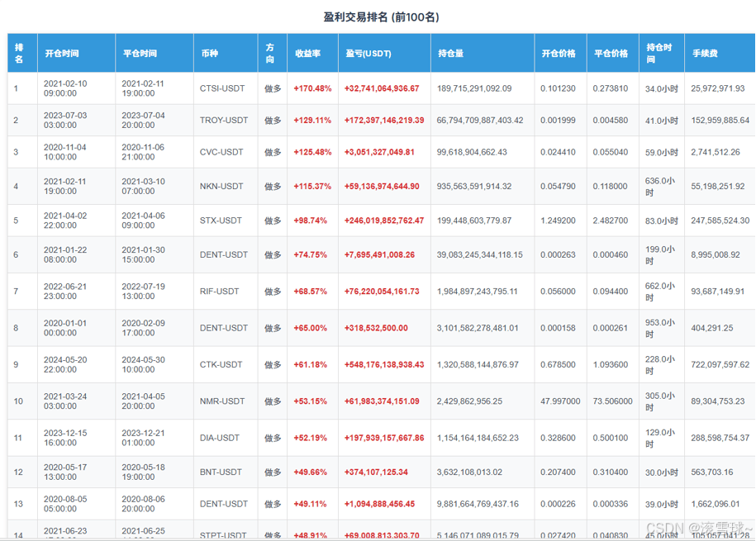Image resolution: width=756 pixels, height=541 pixels.
Task: Click close price 73.506000
Action: 613,401
